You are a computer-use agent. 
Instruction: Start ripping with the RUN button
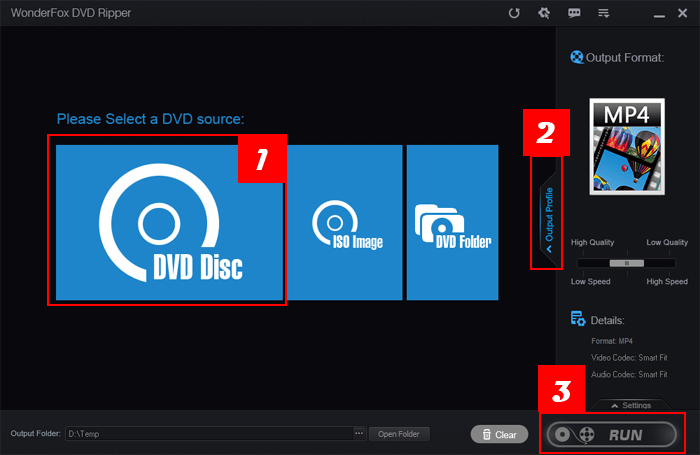click(x=612, y=434)
